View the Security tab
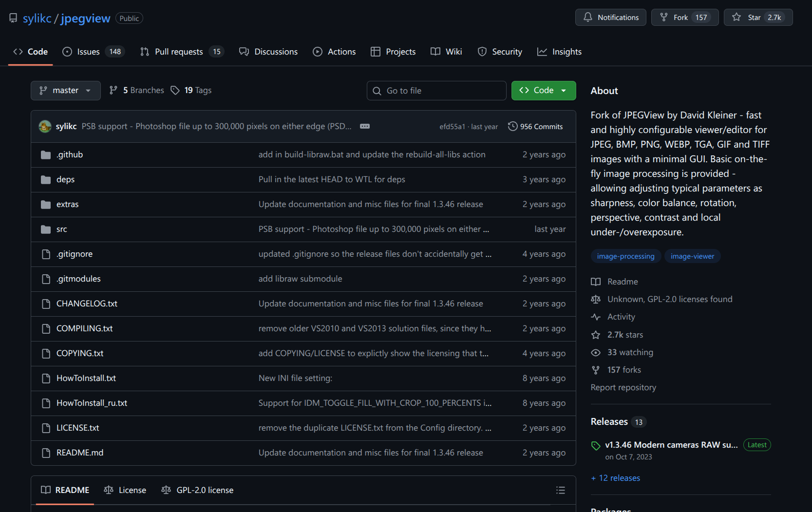Screen dimensions: 812x512 pos(500,52)
